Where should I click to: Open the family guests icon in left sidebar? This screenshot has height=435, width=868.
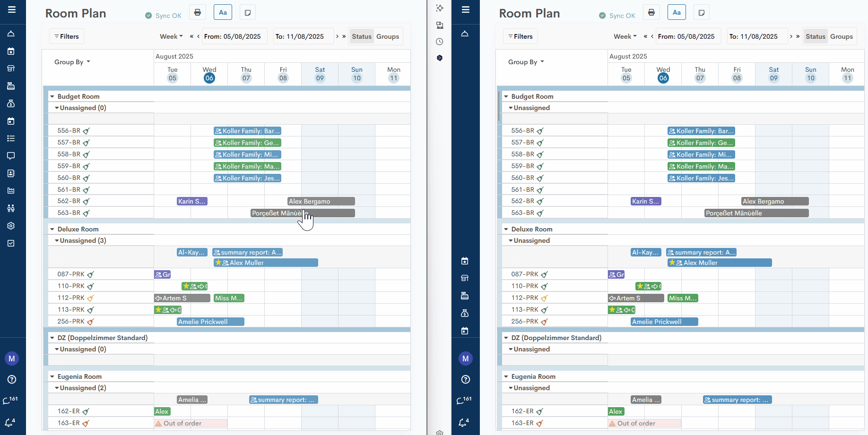[x=11, y=208]
